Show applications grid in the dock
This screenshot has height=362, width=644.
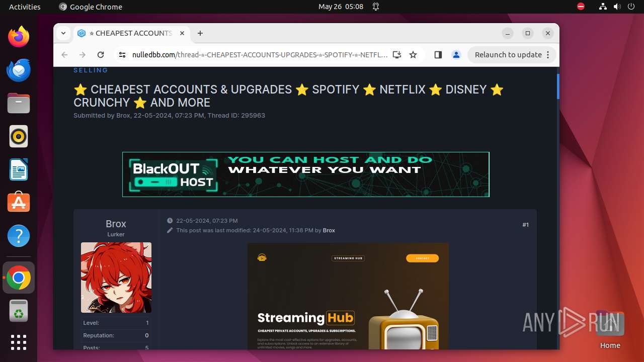pyautogui.click(x=19, y=342)
